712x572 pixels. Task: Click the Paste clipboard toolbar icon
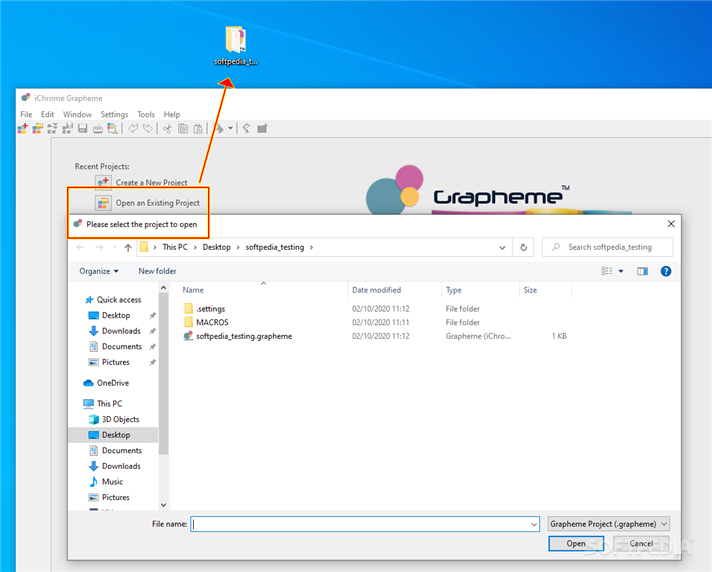198,129
